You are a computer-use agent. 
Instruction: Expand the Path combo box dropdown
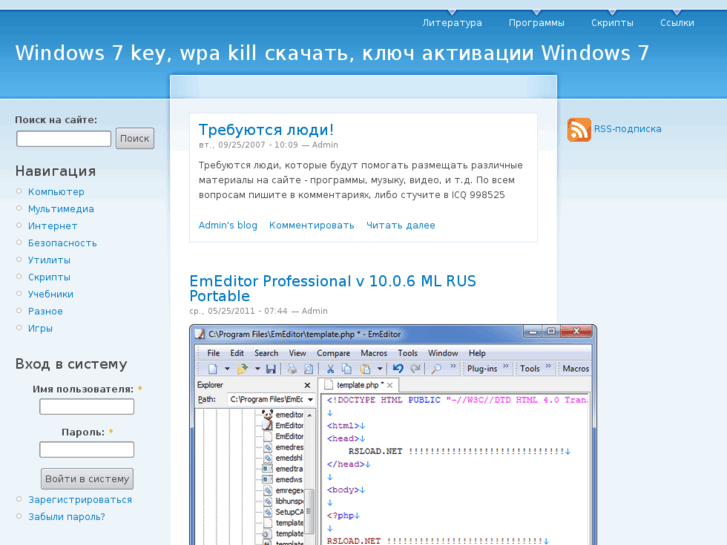coord(309,400)
